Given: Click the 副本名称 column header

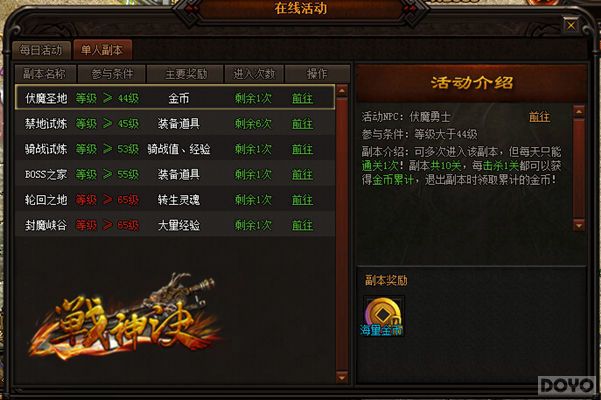Looking at the screenshot, I should 45,74.
